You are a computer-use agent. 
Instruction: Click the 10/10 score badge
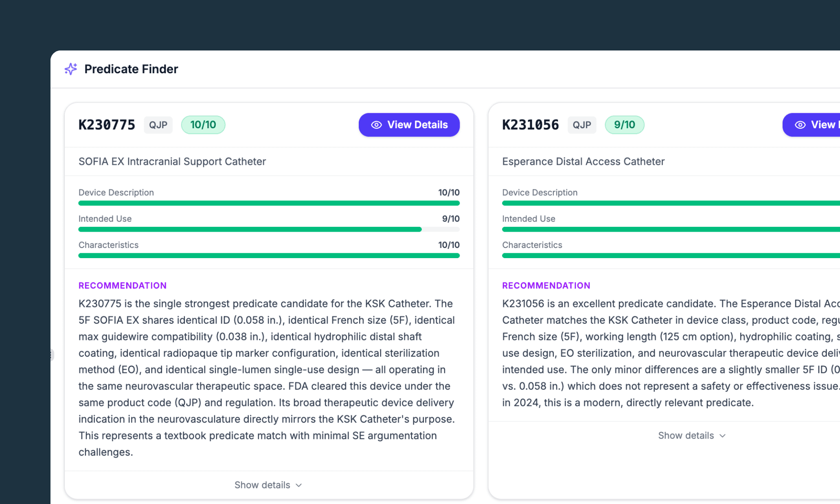pyautogui.click(x=203, y=125)
